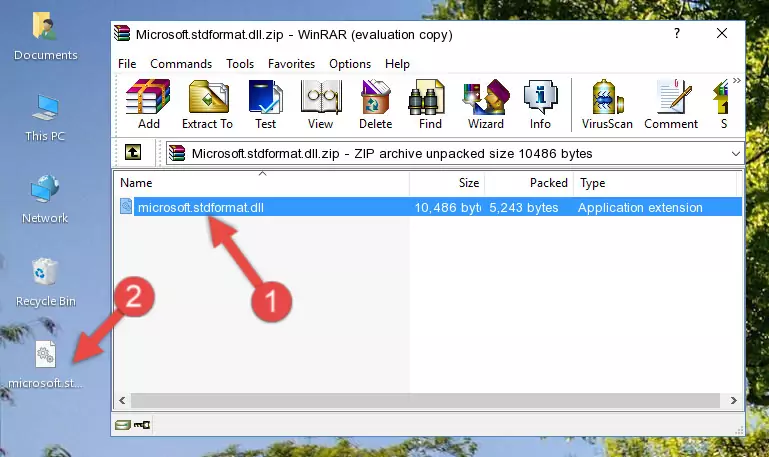Open the Find tool
Viewport: 769px width, 457px height.
point(430,104)
